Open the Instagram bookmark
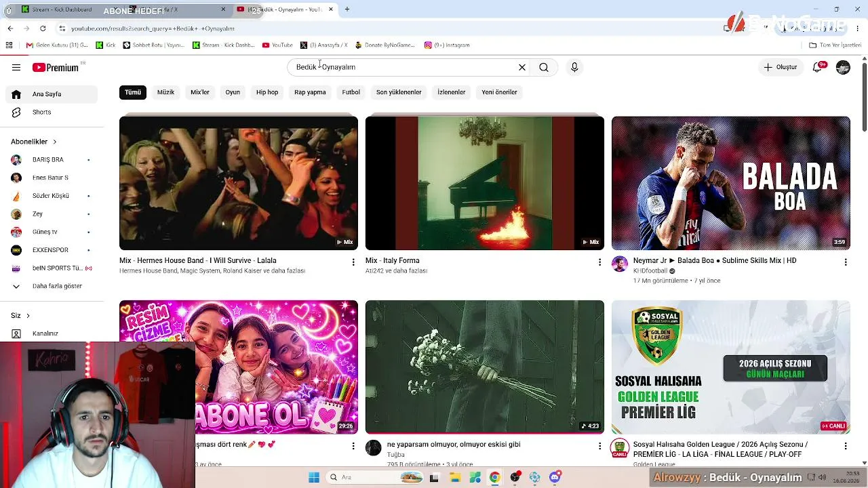 [447, 45]
